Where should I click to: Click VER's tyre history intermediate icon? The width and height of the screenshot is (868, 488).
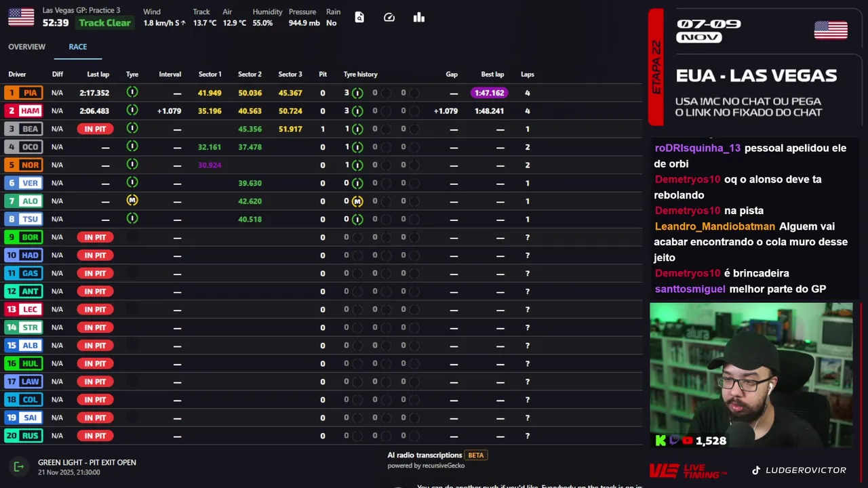click(357, 183)
